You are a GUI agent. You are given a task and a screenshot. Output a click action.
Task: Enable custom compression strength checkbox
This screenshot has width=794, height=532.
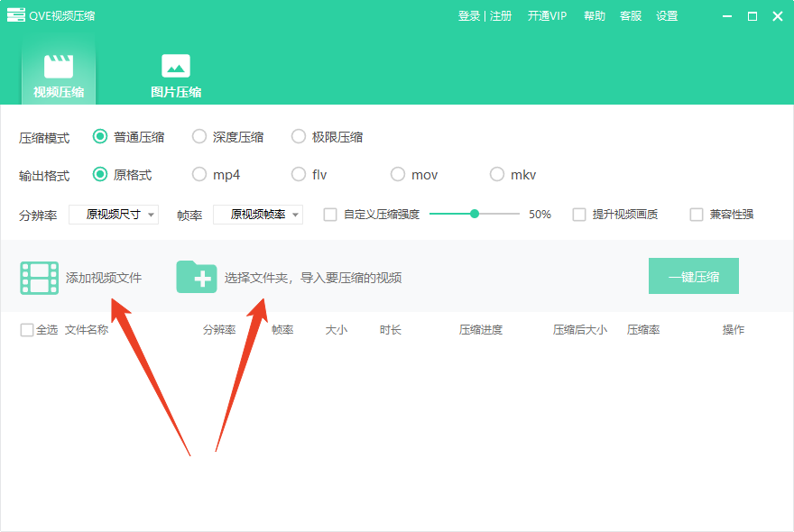point(330,215)
